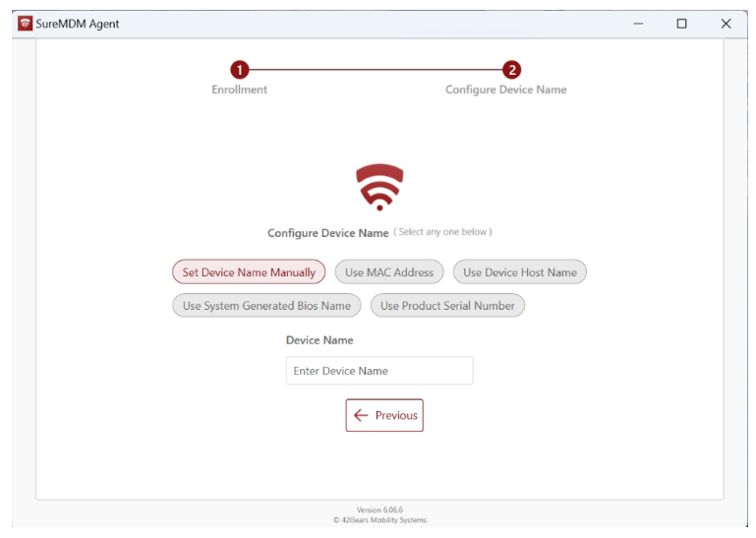The height and width of the screenshot is (538, 756).
Task: Pick Use System Generated Bios Name
Action: pos(266,306)
